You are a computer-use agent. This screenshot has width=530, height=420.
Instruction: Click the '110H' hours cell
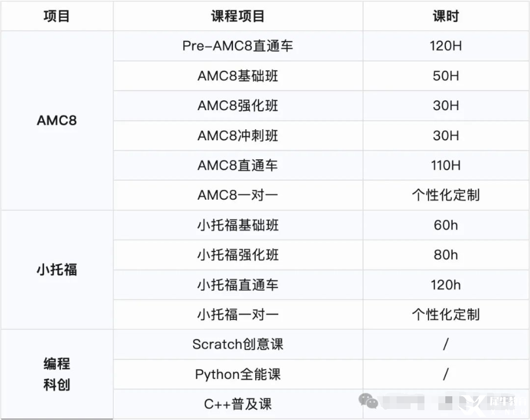click(x=445, y=166)
